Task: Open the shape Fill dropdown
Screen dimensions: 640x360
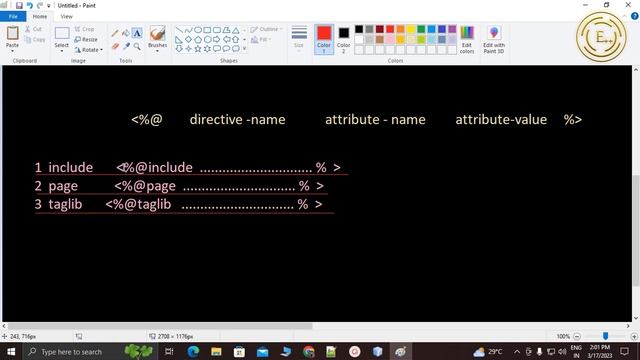Action: point(261,40)
